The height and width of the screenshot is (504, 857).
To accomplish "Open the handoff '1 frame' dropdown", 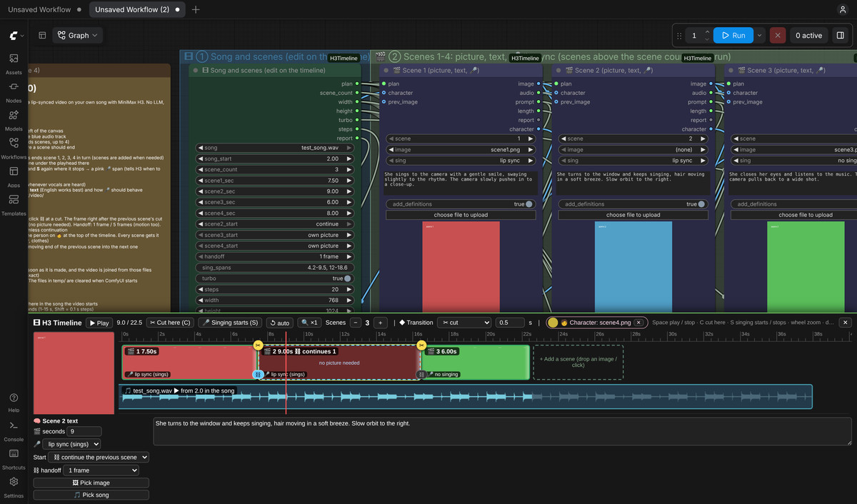I will pos(101,470).
